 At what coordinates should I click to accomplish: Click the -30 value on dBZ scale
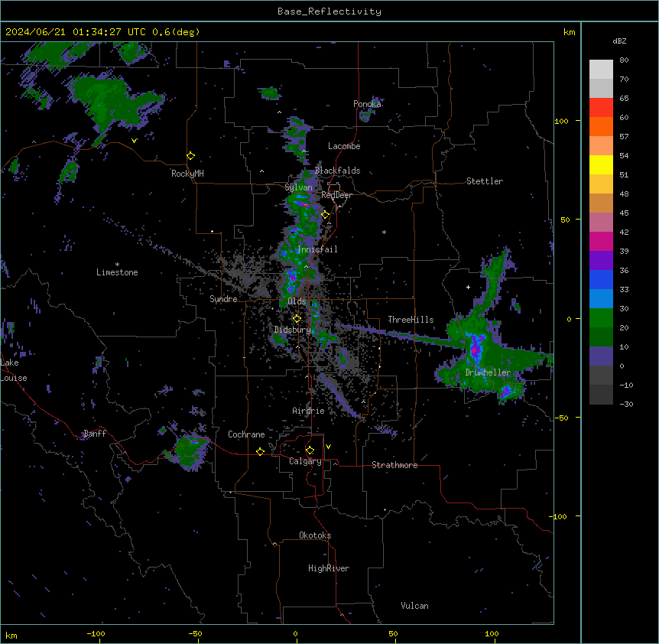tap(626, 405)
